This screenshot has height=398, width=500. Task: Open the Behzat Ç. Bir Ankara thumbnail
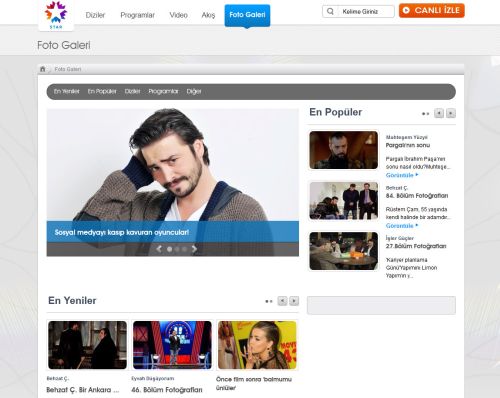click(x=87, y=345)
